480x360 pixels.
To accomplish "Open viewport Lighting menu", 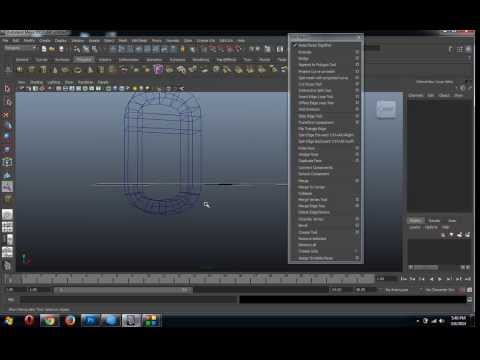I will tap(53, 82).
